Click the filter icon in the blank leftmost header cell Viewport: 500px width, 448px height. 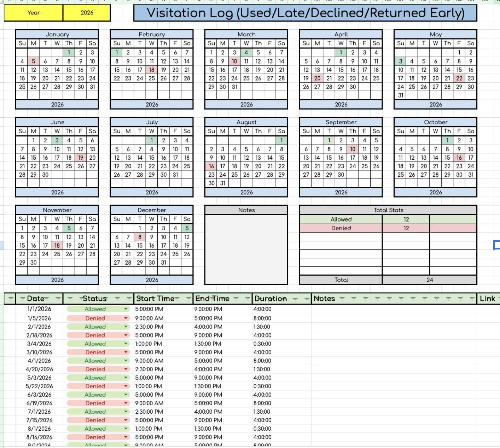click(11, 299)
